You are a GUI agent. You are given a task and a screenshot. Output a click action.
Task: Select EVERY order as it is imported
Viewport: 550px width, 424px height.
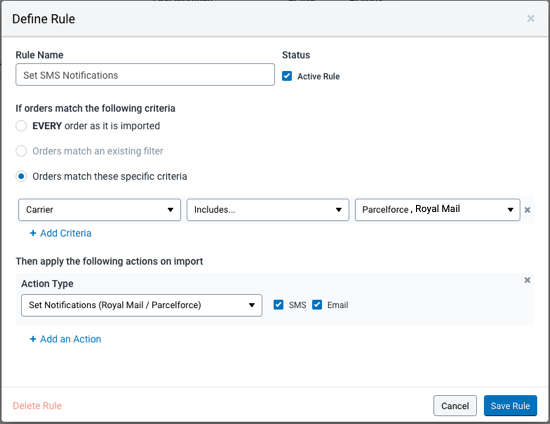tap(21, 126)
